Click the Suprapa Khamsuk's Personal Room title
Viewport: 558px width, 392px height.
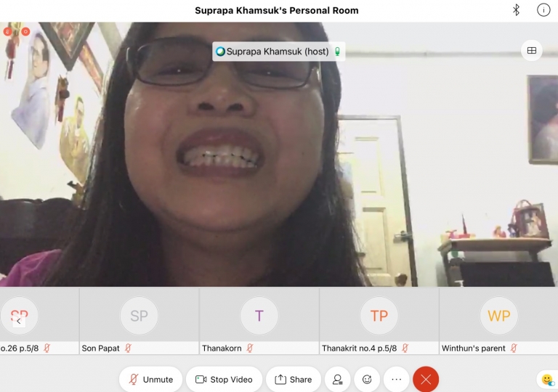coord(277,10)
